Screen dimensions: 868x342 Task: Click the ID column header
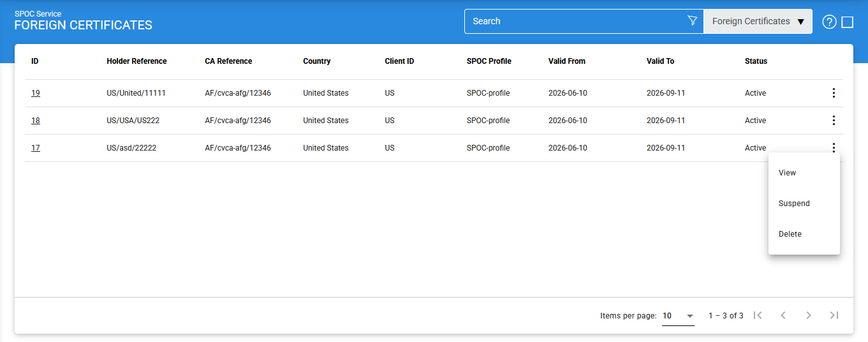pos(35,61)
